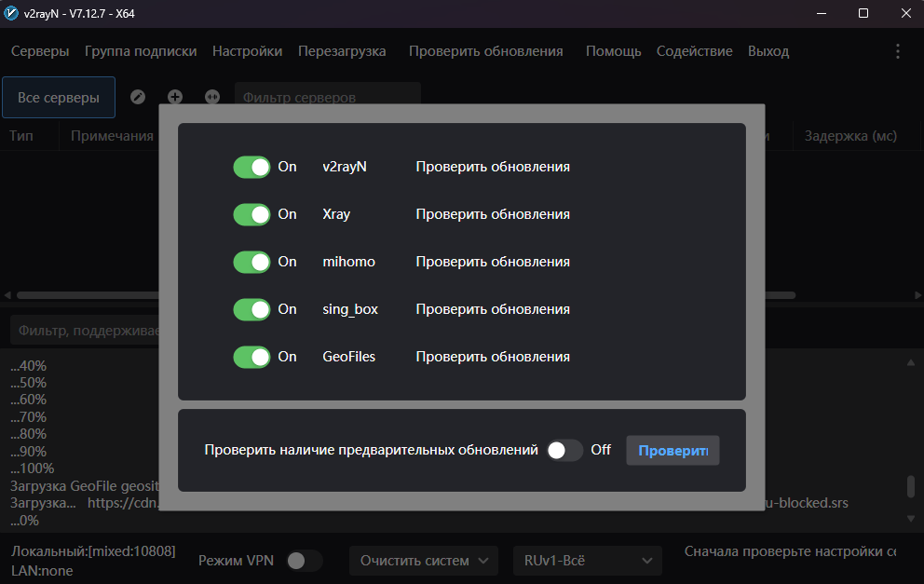Click Проверить обновления text in the mihomo row
Image resolution: width=924 pixels, height=584 pixels.
493,262
